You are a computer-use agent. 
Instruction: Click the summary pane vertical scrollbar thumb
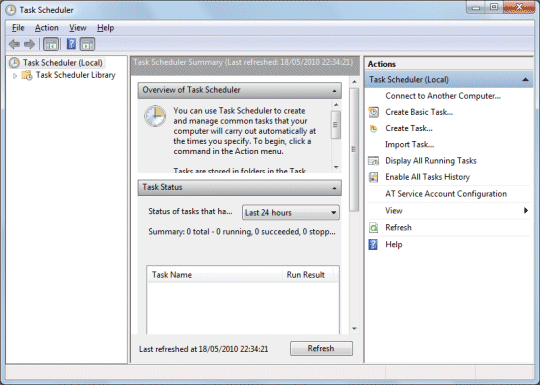pos(354,149)
